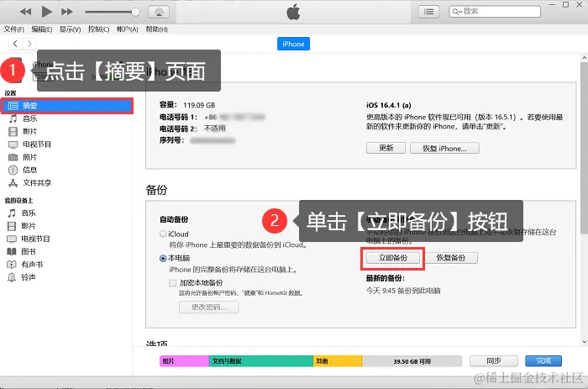Enable the 加密本地备份 checkbox
This screenshot has width=588, height=389.
(x=172, y=283)
